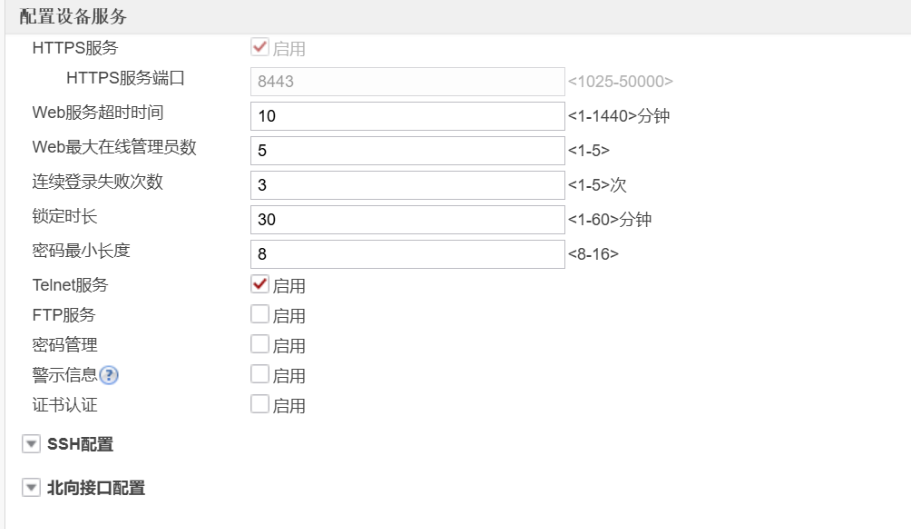The width and height of the screenshot is (911, 529).
Task: Select the SSH配置 section title
Action: click(80, 444)
